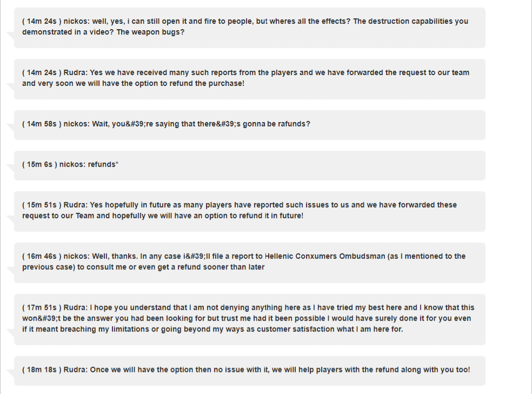Click Rudra's 15m 51s message bubble
The height and width of the screenshot is (394, 532).
250,211
